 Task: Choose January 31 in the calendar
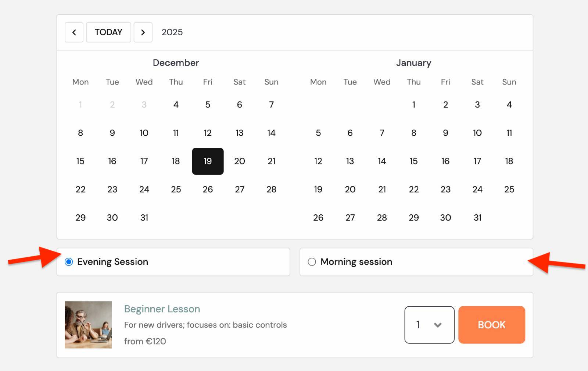point(477,218)
